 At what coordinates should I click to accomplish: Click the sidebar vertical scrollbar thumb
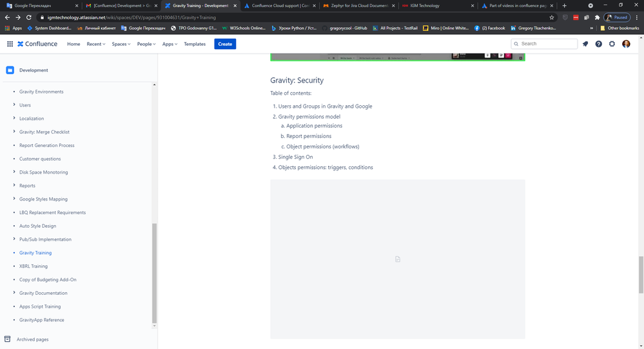coord(155,273)
